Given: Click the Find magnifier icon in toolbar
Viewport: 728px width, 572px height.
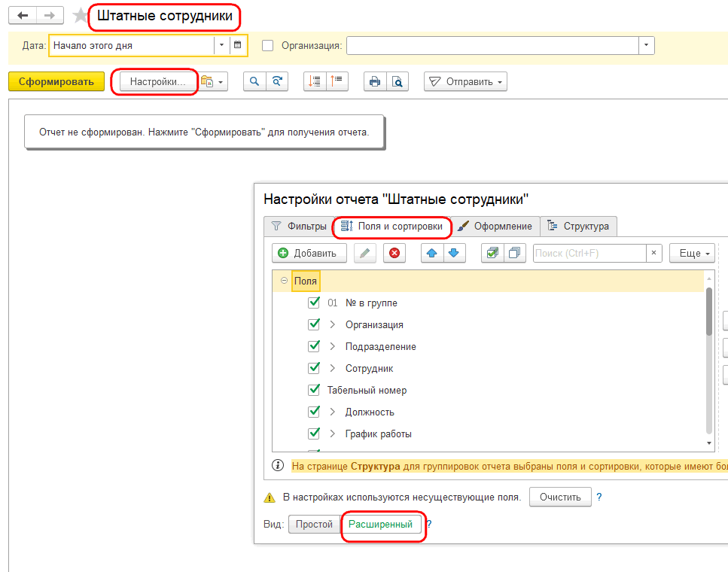Looking at the screenshot, I should (x=254, y=82).
